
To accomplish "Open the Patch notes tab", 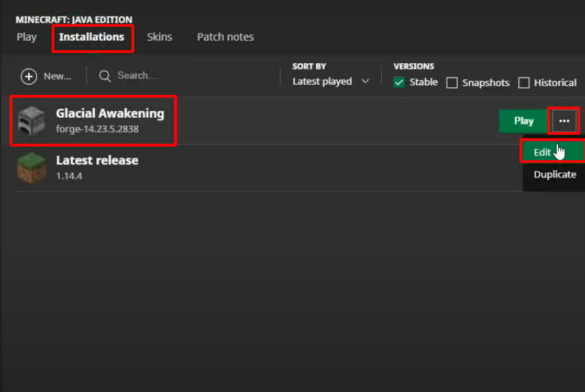I will click(225, 37).
